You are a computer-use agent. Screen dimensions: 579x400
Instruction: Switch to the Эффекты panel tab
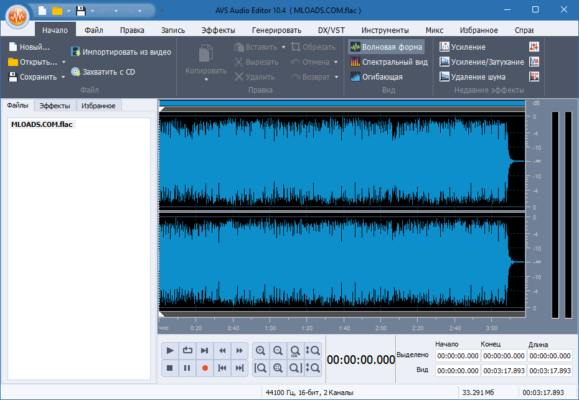tap(55, 106)
